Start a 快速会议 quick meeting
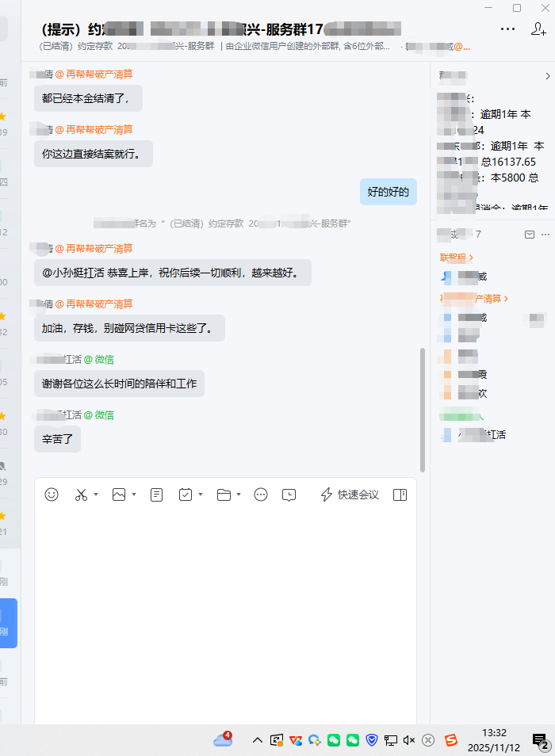Viewport: 555px width, 756px height. 350,494
